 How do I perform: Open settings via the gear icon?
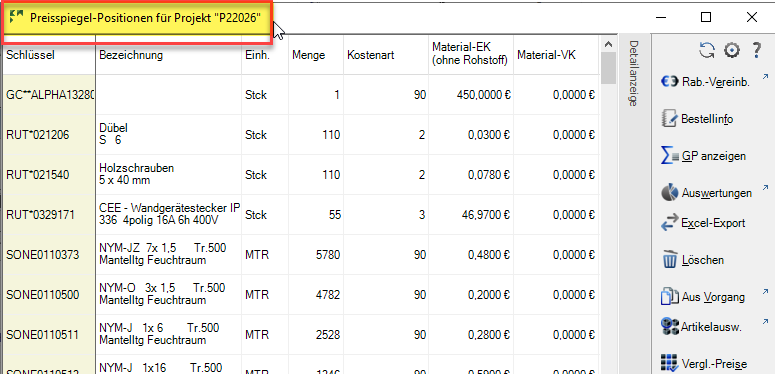732,50
